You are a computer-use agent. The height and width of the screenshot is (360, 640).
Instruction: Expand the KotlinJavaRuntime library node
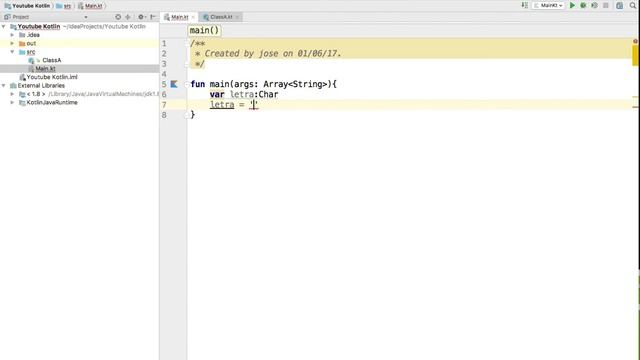(12, 102)
